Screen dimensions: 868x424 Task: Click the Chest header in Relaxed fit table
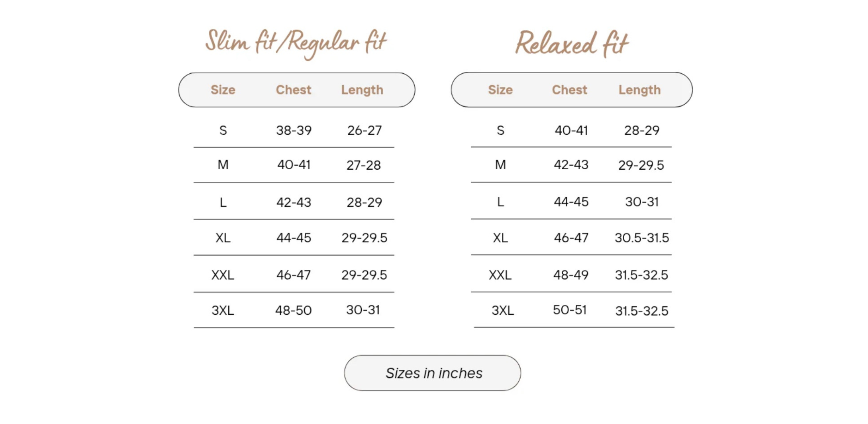pyautogui.click(x=570, y=90)
